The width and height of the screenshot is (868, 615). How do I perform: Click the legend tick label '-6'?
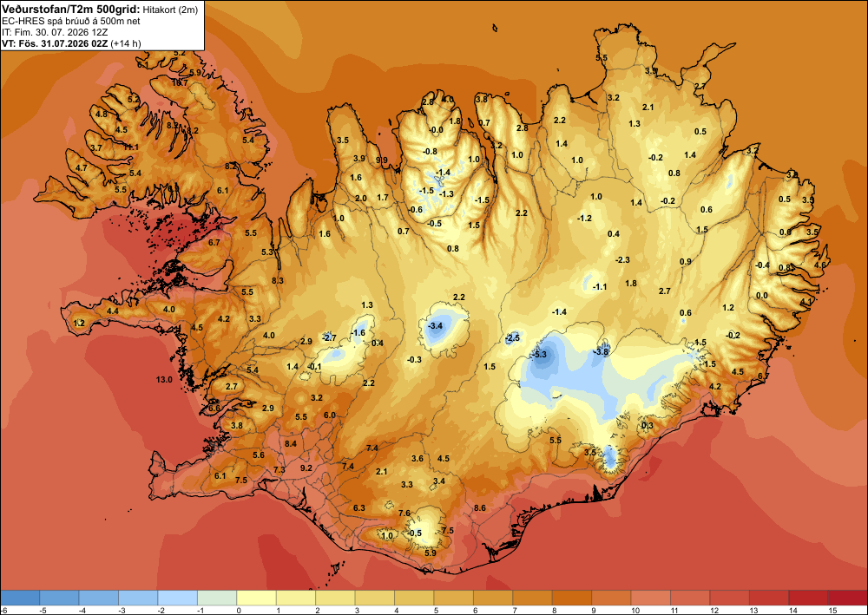[x=3, y=610]
